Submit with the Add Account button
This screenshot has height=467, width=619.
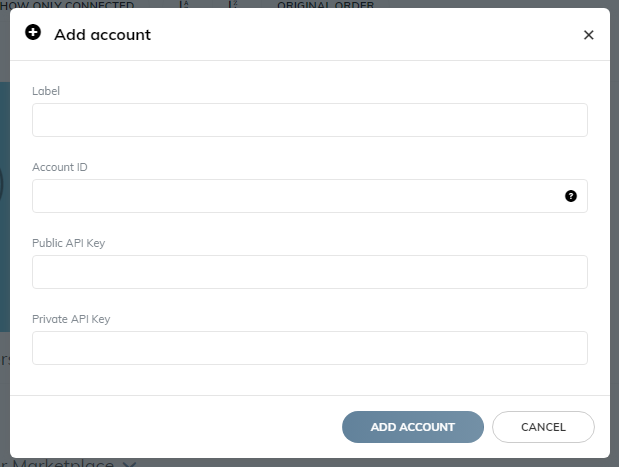point(413,427)
